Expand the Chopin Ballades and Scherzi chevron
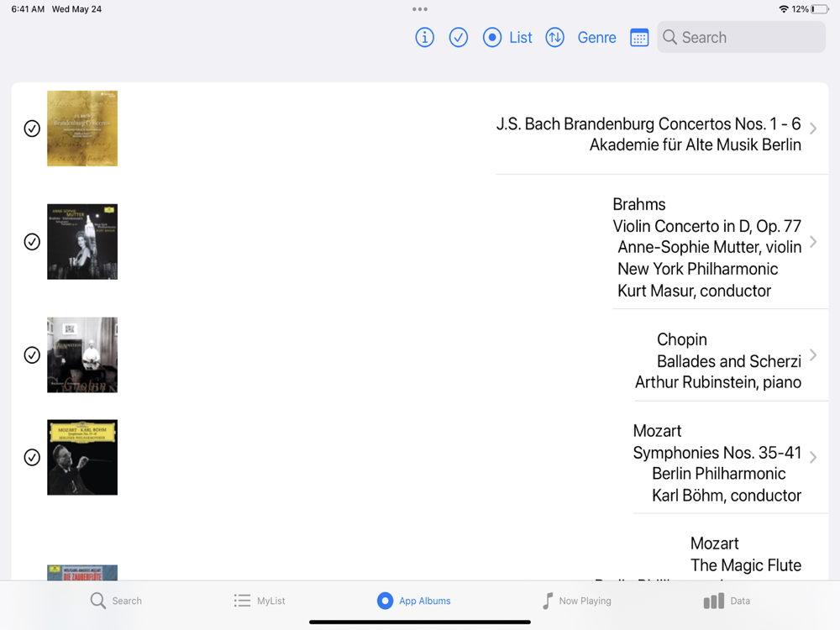 coord(813,355)
